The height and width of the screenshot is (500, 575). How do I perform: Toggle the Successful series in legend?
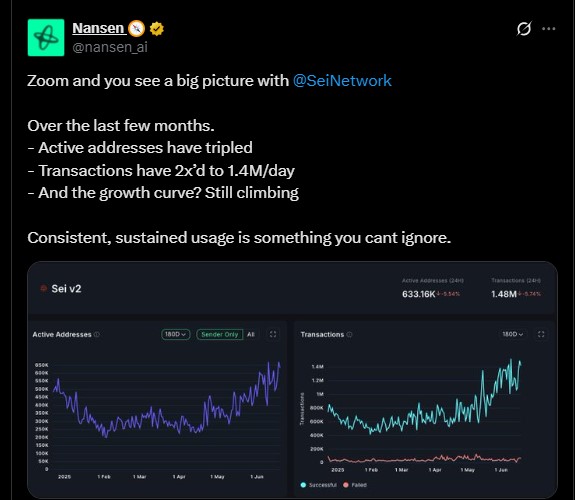pyautogui.click(x=319, y=485)
